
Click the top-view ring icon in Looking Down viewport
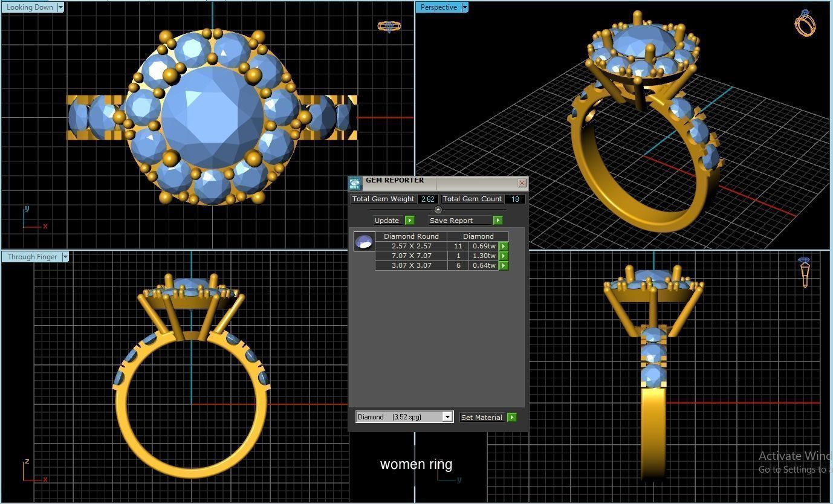click(389, 26)
